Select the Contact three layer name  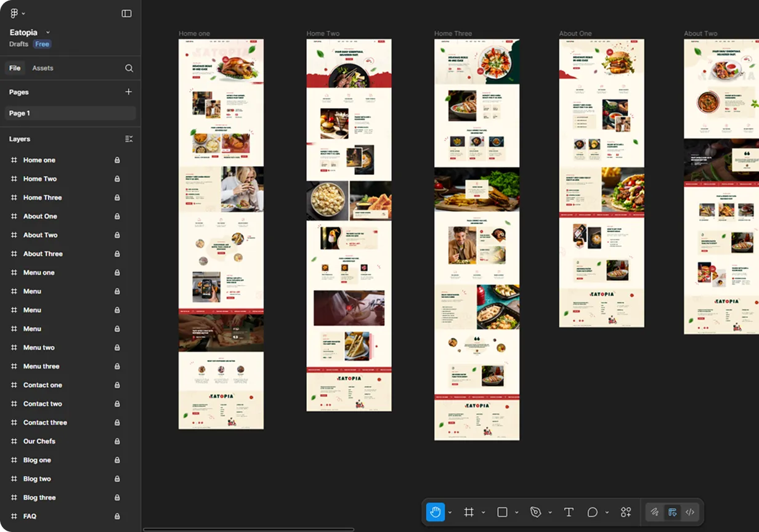45,423
